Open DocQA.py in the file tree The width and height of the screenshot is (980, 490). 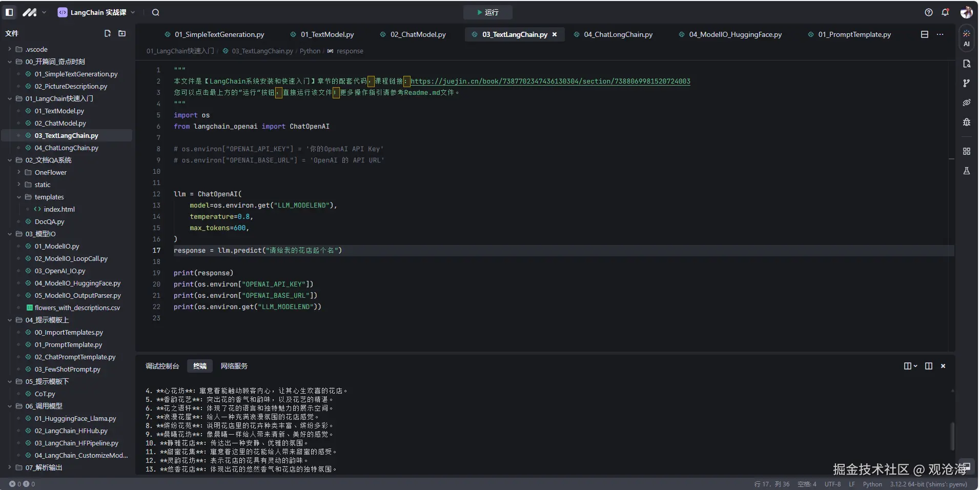49,221
